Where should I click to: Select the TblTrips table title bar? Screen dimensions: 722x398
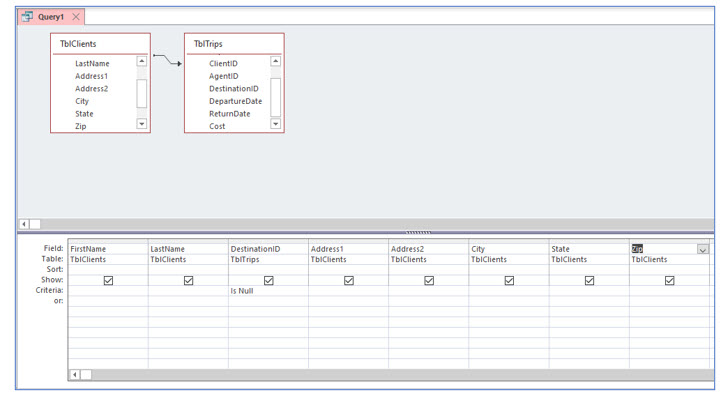click(234, 44)
